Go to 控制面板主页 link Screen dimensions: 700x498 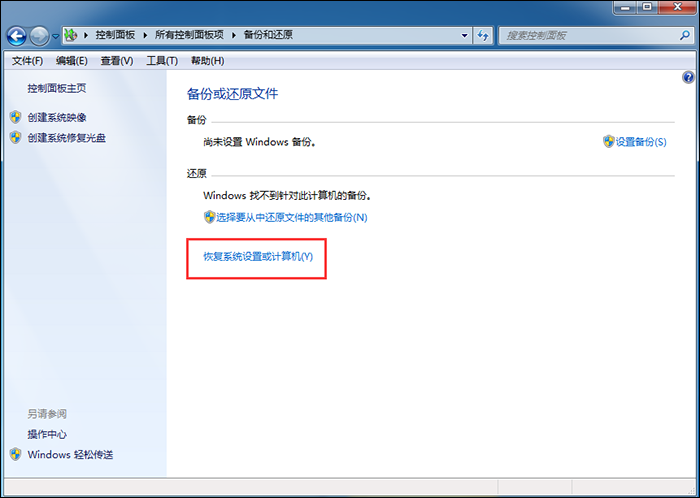coord(57,88)
